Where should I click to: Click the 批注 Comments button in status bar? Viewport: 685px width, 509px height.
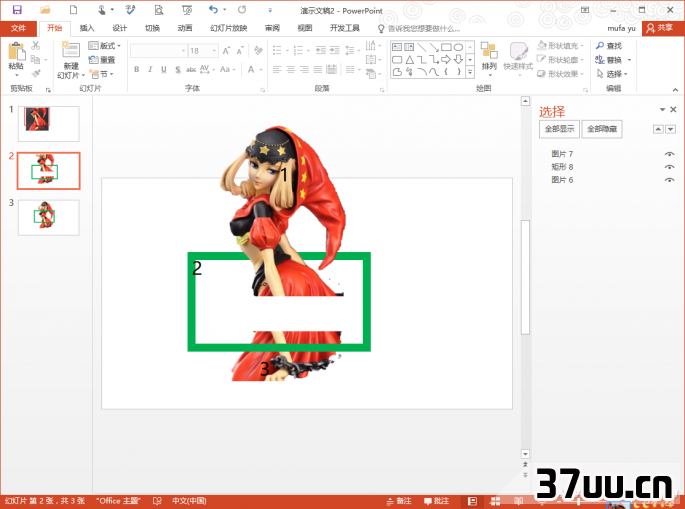coord(436,501)
